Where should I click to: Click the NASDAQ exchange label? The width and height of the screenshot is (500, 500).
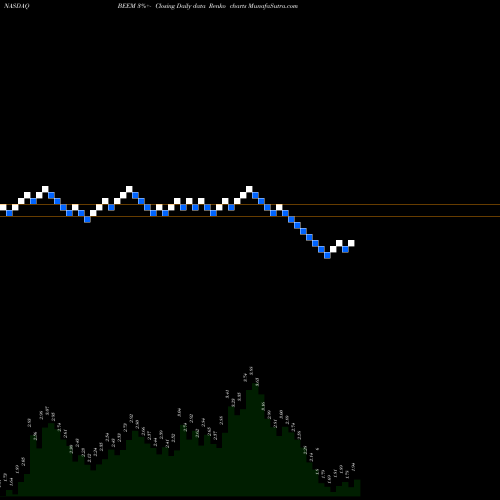click(x=17, y=6)
